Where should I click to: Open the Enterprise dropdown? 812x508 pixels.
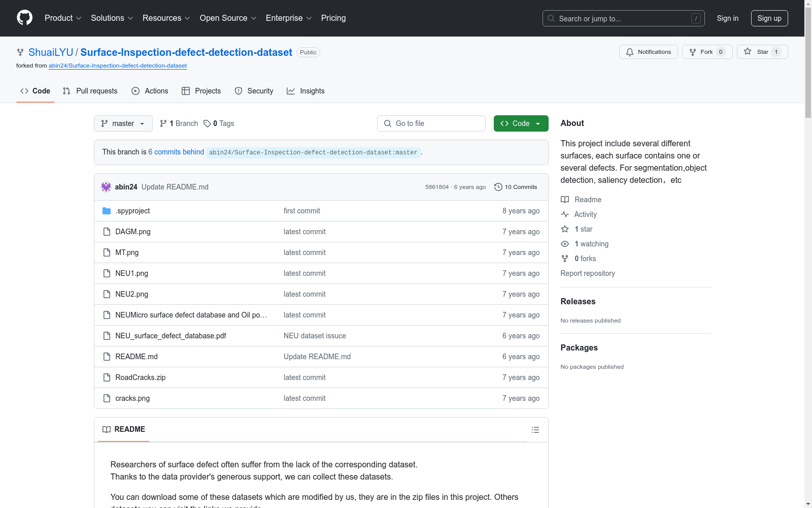pos(289,18)
